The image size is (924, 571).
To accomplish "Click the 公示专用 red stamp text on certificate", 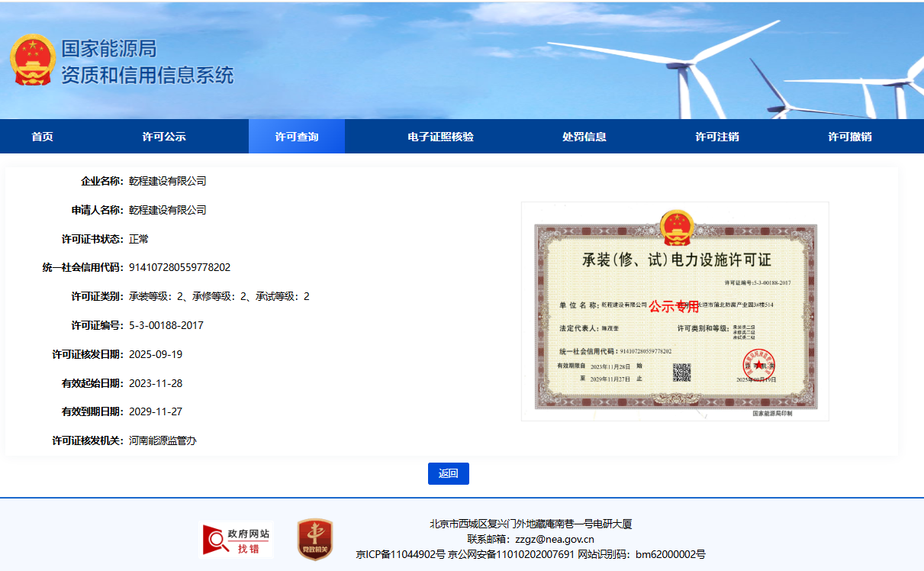I will click(x=674, y=307).
